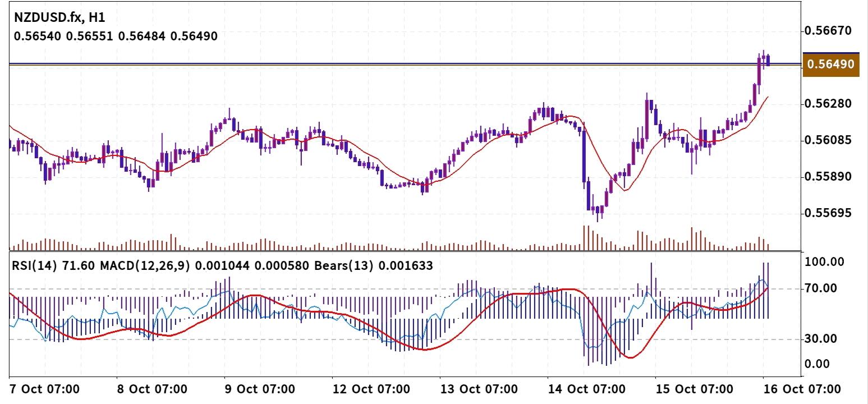This screenshot has height=404, width=868.
Task: Click the 0.55695 price axis label
Action: (829, 213)
